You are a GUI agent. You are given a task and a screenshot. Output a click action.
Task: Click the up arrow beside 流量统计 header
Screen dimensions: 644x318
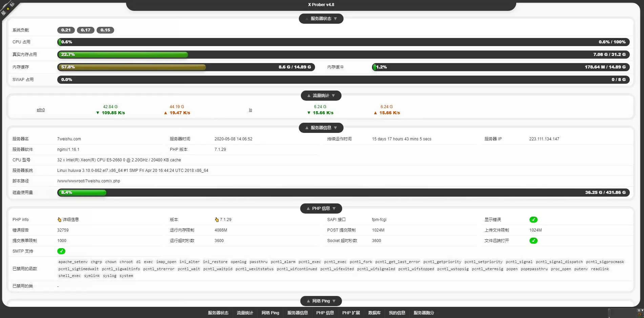click(309, 96)
